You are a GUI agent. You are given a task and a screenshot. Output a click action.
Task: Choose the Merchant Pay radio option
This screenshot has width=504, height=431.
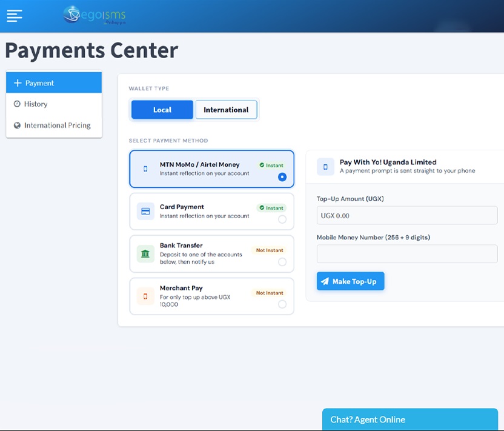coord(282,304)
